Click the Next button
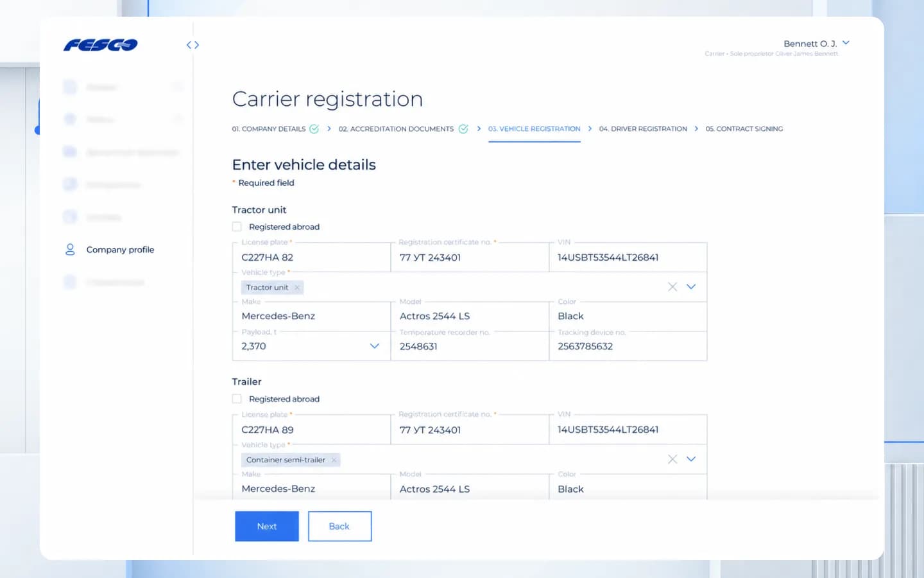 coord(267,526)
